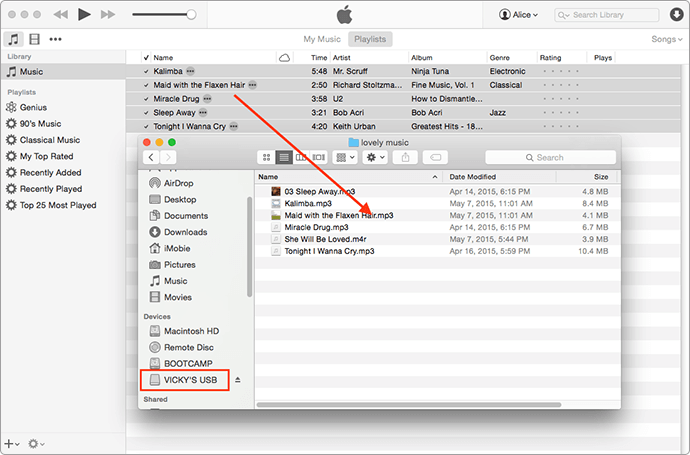Adjust the iTunes volume slider knob
This screenshot has height=455, width=690.
191,15
